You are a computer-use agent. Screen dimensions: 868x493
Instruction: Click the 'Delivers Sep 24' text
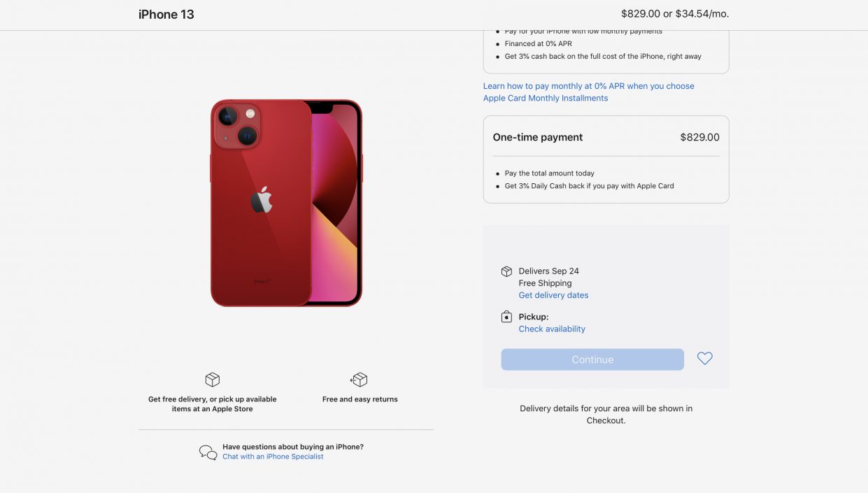pyautogui.click(x=548, y=271)
